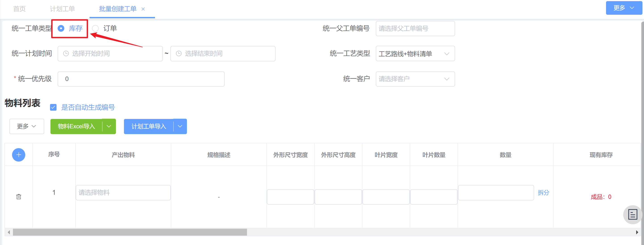644x245 pixels.
Task: Click 数量 input in row 1
Action: 496,193
